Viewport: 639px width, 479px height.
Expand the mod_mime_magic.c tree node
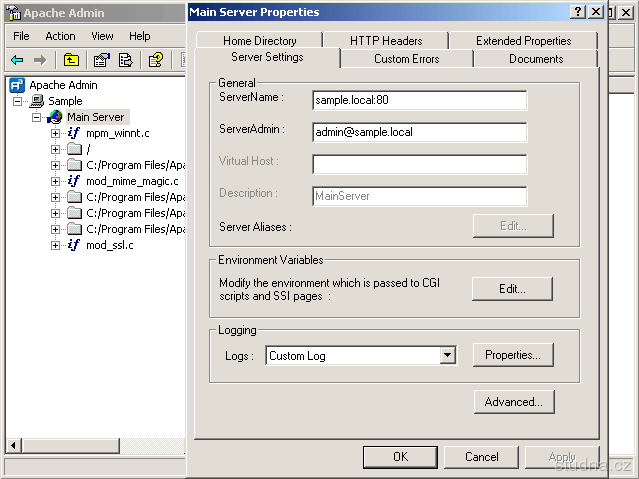pos(56,181)
